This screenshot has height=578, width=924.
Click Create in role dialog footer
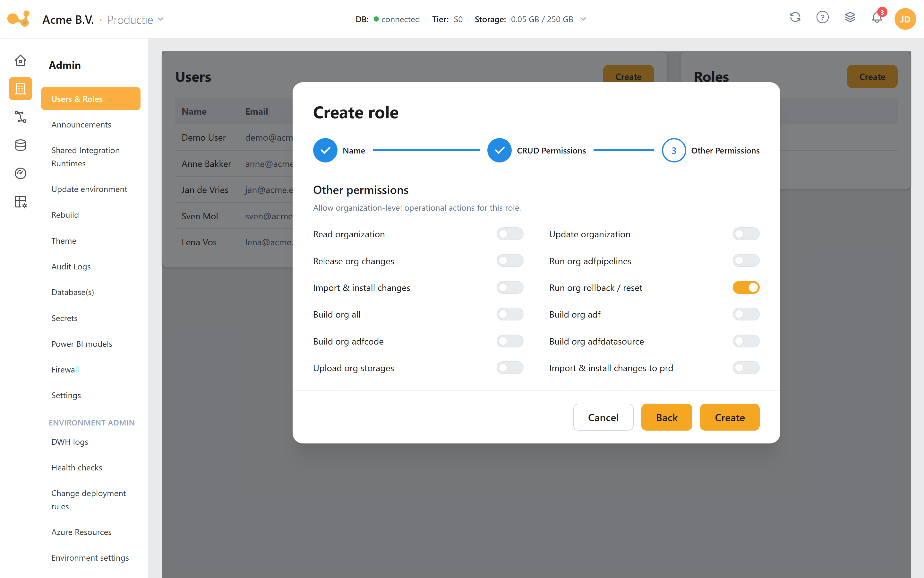pyautogui.click(x=729, y=417)
